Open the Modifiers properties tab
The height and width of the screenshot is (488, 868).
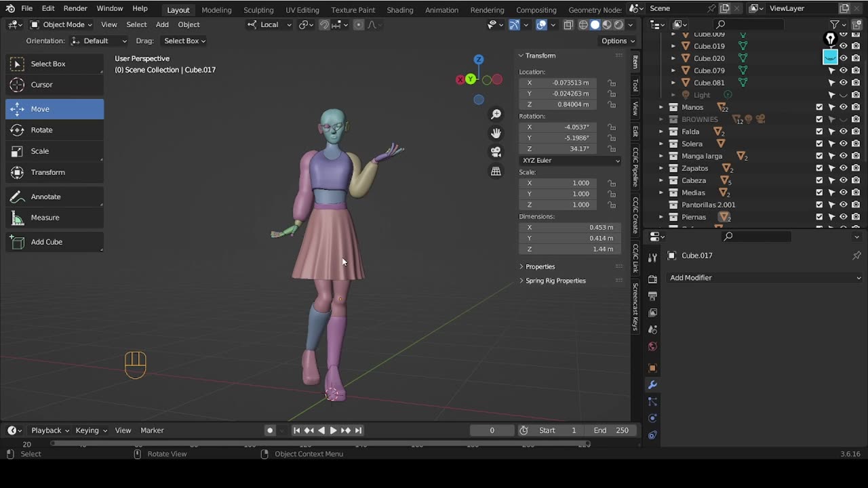tap(652, 385)
